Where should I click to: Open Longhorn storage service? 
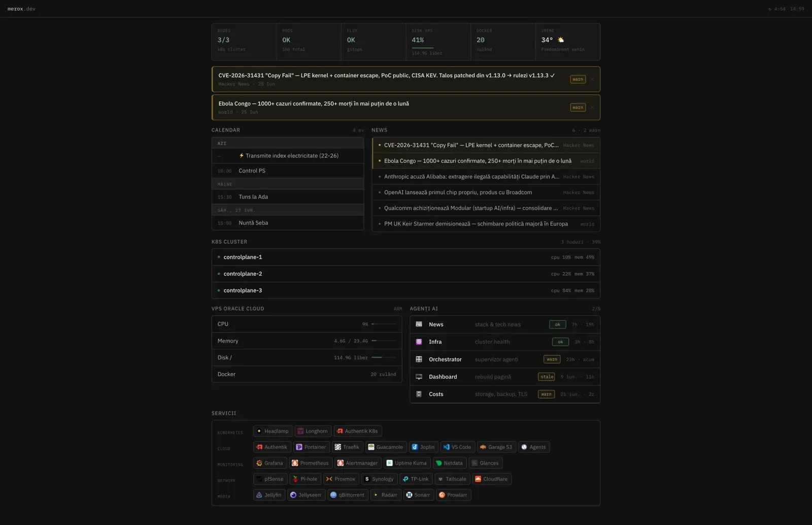coord(313,431)
